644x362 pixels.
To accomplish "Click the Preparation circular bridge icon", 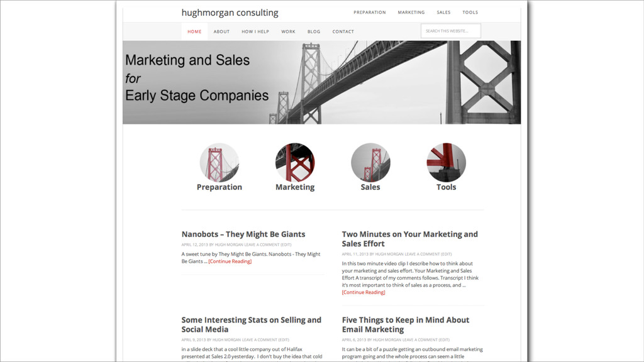I will click(x=219, y=163).
